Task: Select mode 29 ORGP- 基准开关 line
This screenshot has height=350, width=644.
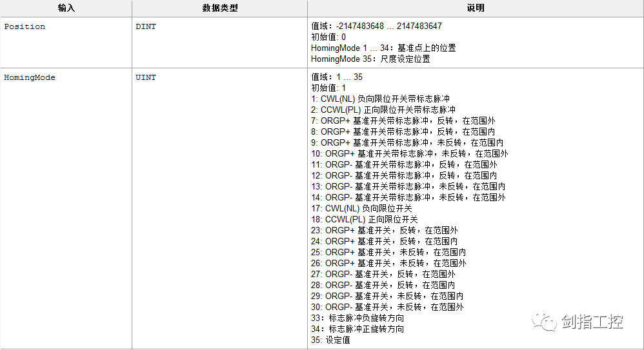Action: 387,296
